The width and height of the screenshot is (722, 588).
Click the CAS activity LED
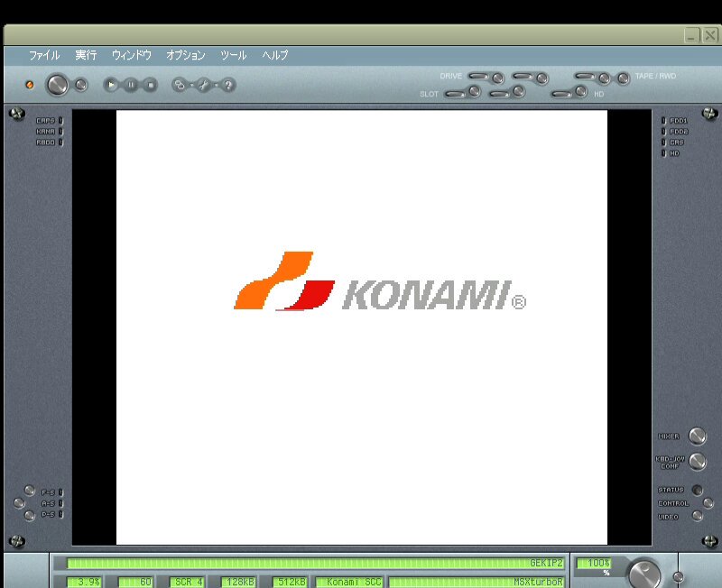point(663,142)
